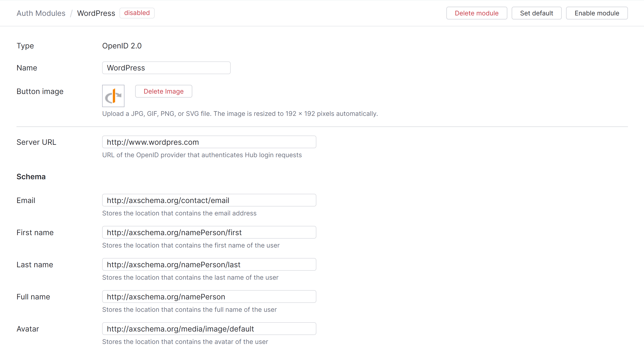Open the Auth Modules breadcrumb link
This screenshot has width=644, height=348.
(x=41, y=13)
